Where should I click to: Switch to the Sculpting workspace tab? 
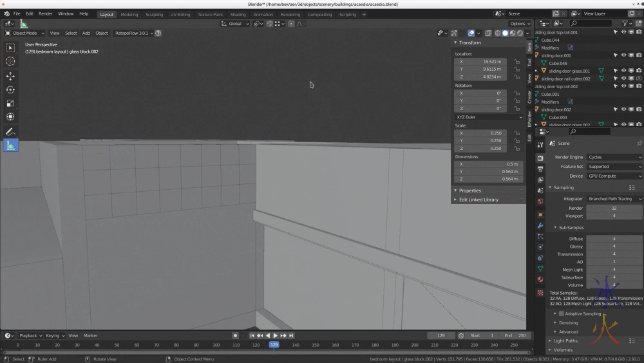point(154,14)
